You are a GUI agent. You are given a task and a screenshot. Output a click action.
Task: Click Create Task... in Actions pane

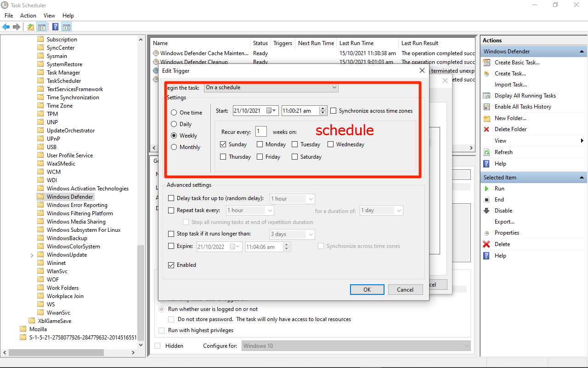coord(510,74)
